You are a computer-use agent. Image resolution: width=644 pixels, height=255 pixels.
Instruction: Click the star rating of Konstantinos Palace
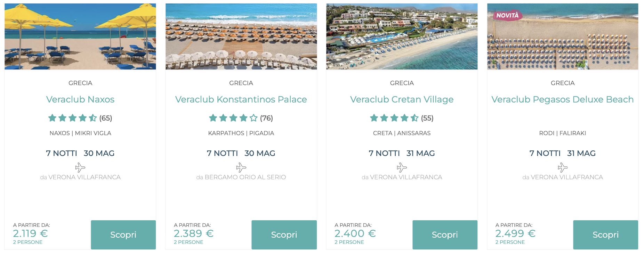(233, 118)
